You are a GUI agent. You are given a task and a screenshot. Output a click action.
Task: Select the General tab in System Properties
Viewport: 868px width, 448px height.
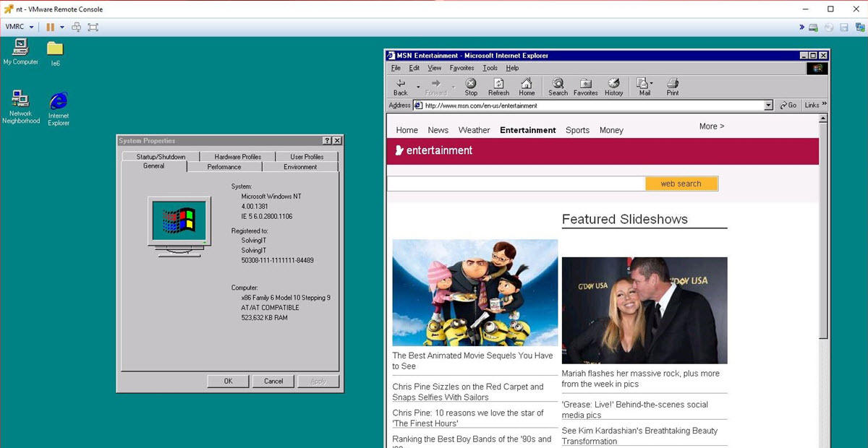click(153, 166)
